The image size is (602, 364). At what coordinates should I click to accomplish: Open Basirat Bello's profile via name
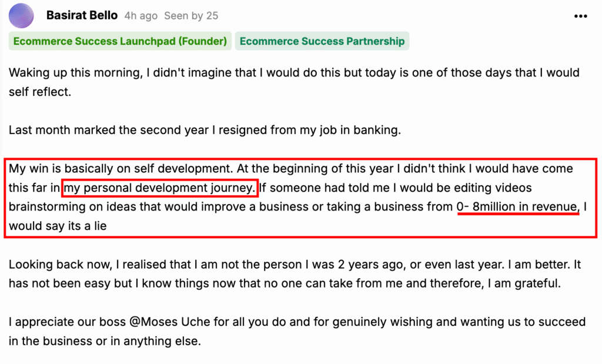(x=82, y=16)
